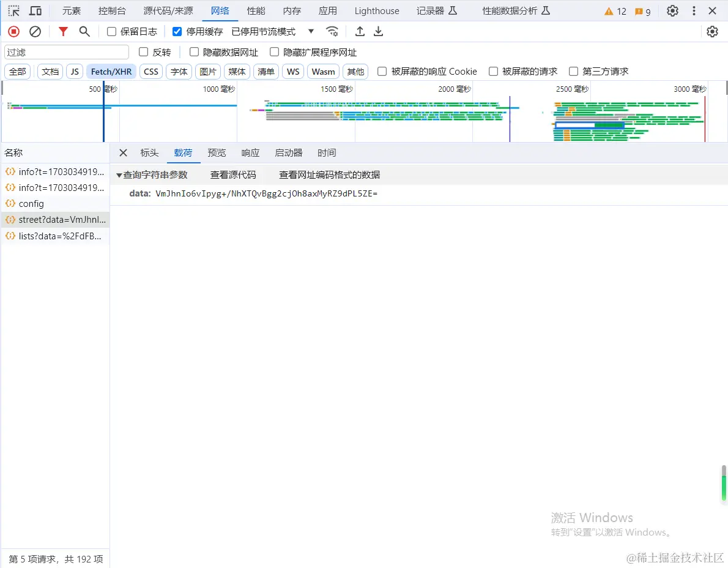Open network conditions wifi icon

(332, 32)
